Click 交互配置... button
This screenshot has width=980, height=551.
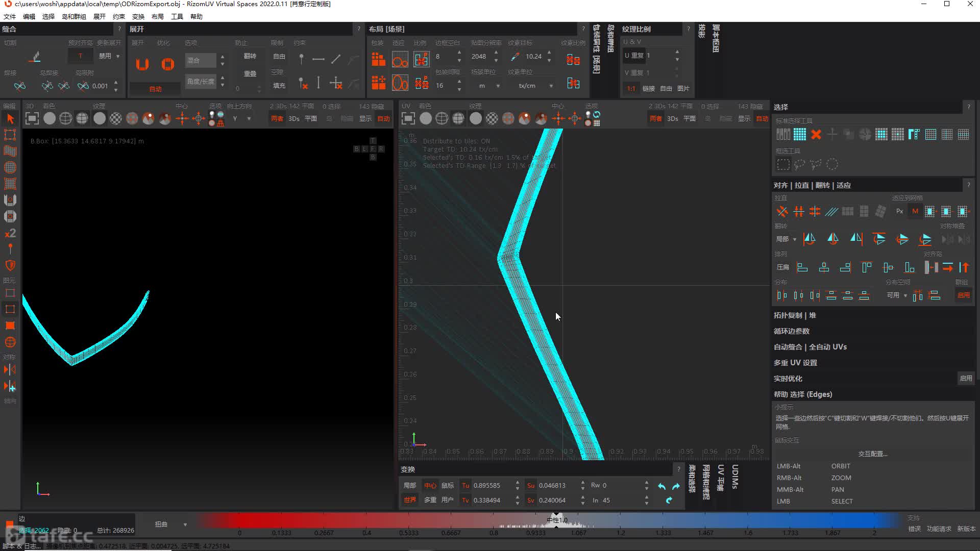click(x=873, y=454)
